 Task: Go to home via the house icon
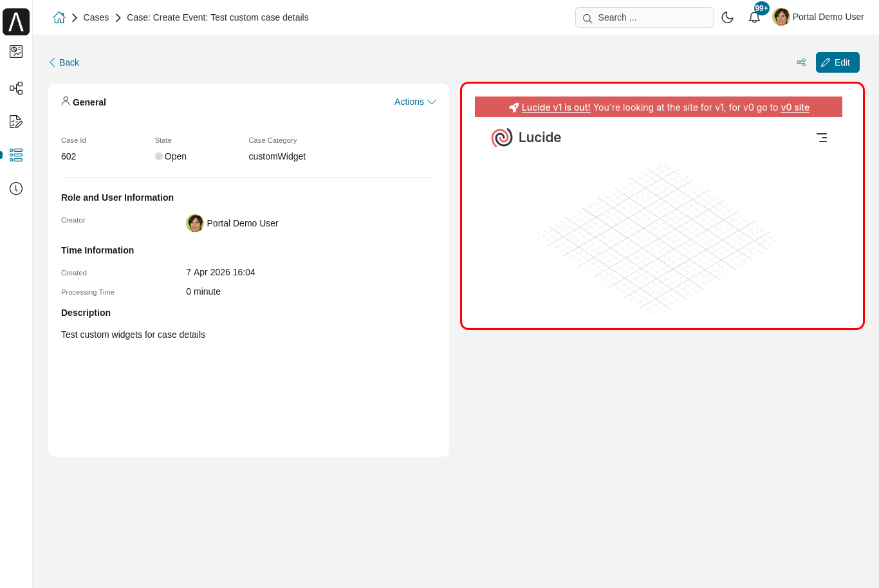pyautogui.click(x=59, y=17)
